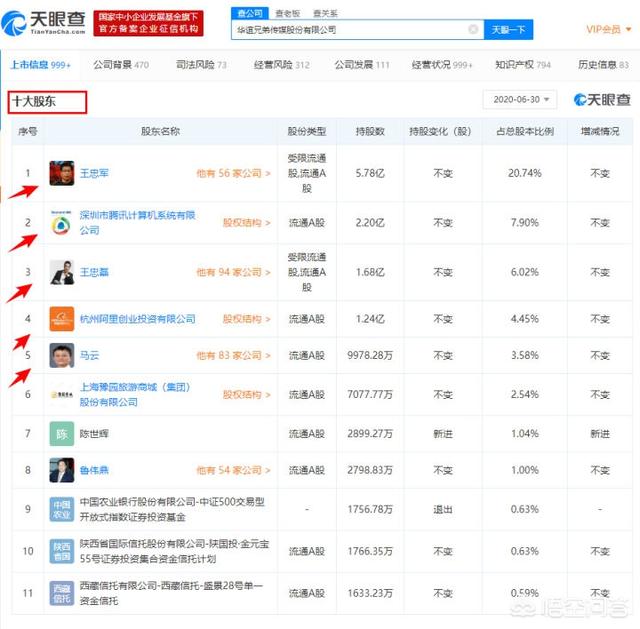Click the 持股数 column header
The width and height of the screenshot is (640, 629).
[x=370, y=131]
